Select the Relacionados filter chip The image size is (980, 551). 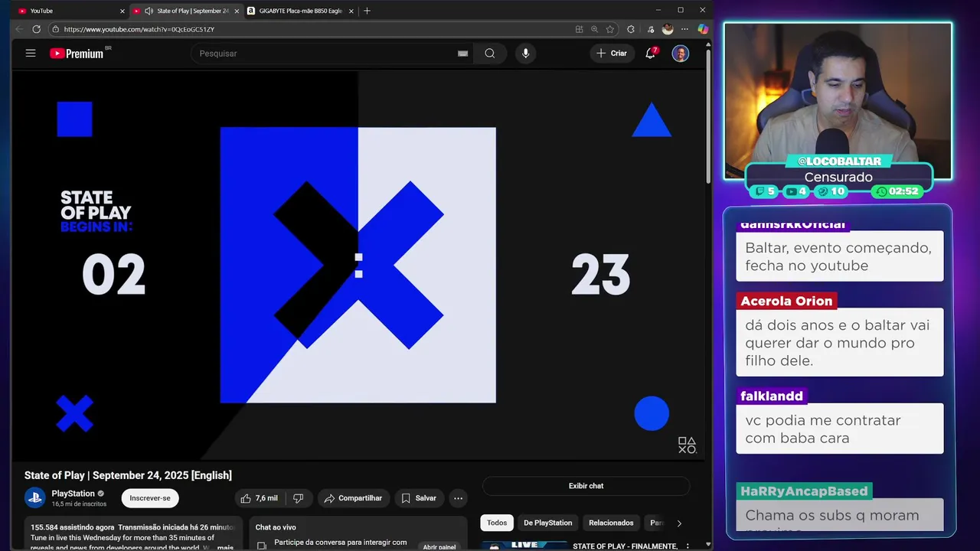point(611,523)
